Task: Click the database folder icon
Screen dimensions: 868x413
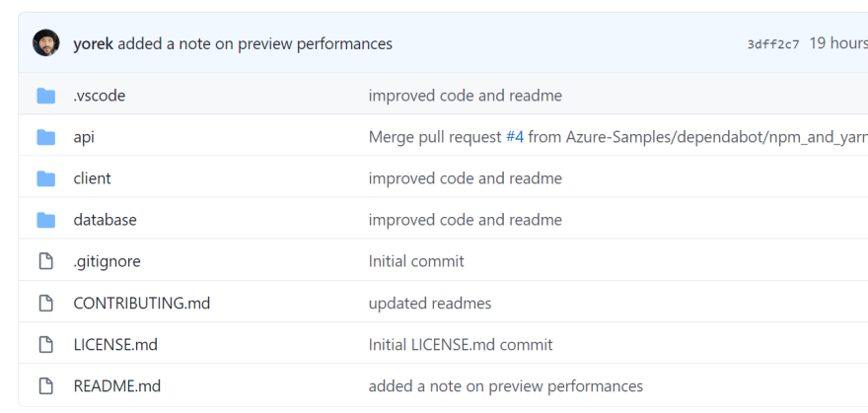Action: pos(46,220)
